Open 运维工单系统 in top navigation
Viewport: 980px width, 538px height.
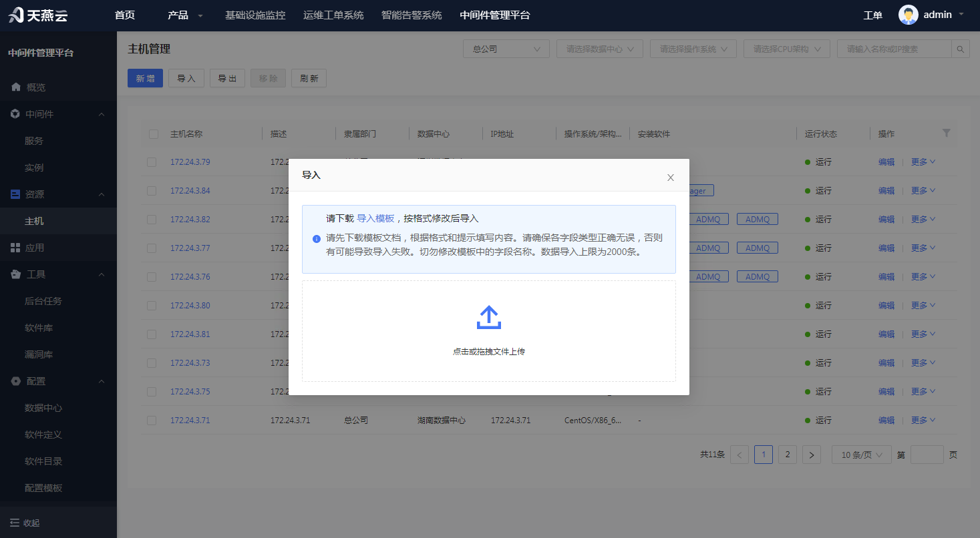point(333,15)
